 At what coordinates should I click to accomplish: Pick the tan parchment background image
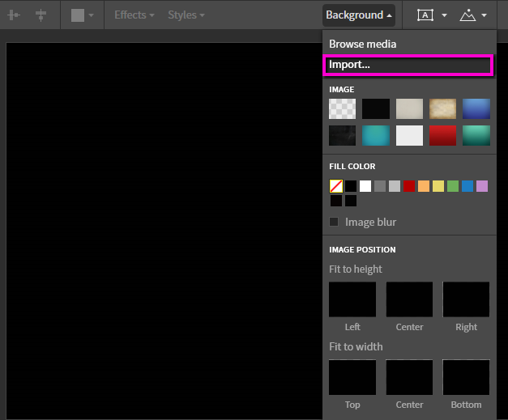(x=442, y=108)
